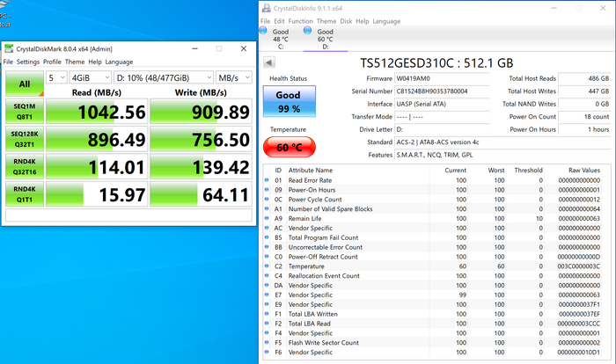Click the status dot for Reallocation Event Count
Screen dimensions: 616x364
[267, 276]
